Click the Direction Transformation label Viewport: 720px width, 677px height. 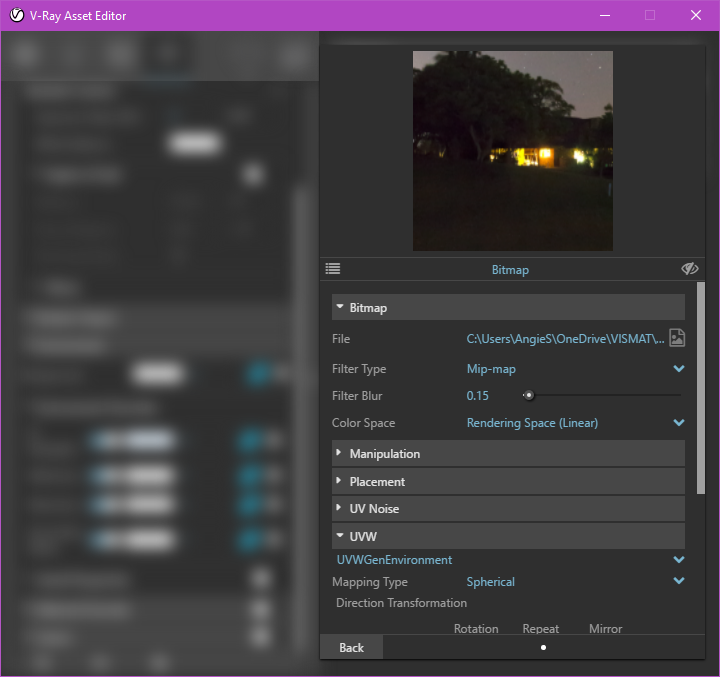tap(401, 603)
